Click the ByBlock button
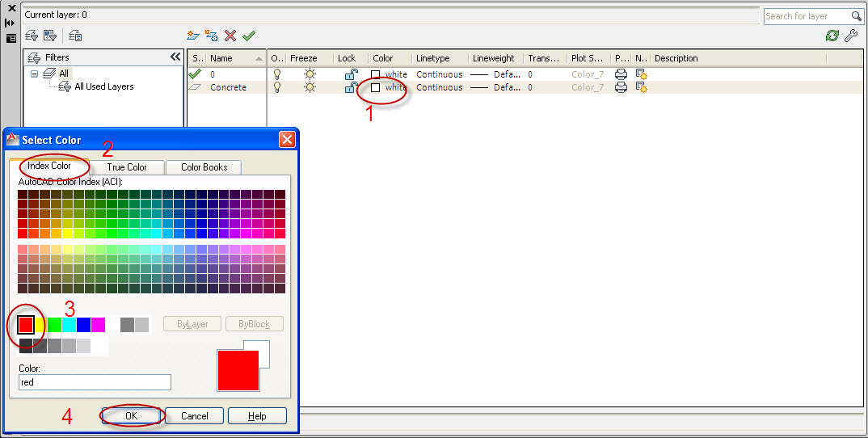This screenshot has width=868, height=438. pyautogui.click(x=254, y=324)
